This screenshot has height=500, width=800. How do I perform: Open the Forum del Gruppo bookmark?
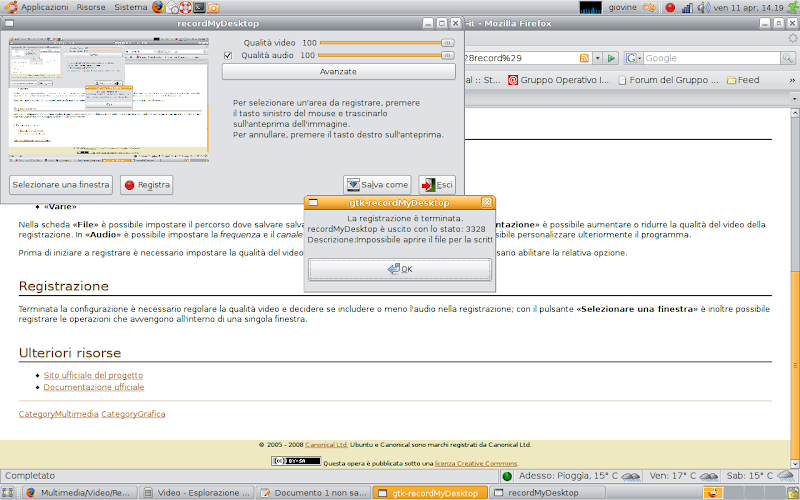[x=668, y=80]
